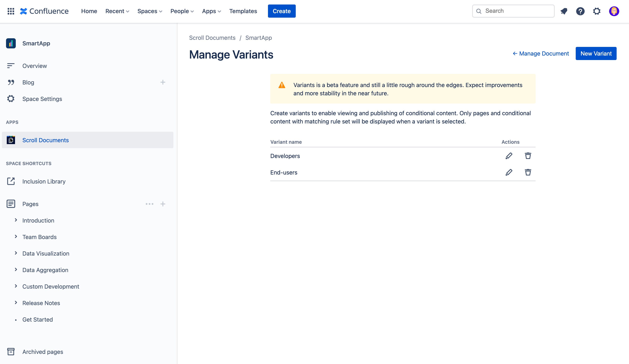Open the Pages more options ellipsis
Image resolution: width=629 pixels, height=364 pixels.
150,204
